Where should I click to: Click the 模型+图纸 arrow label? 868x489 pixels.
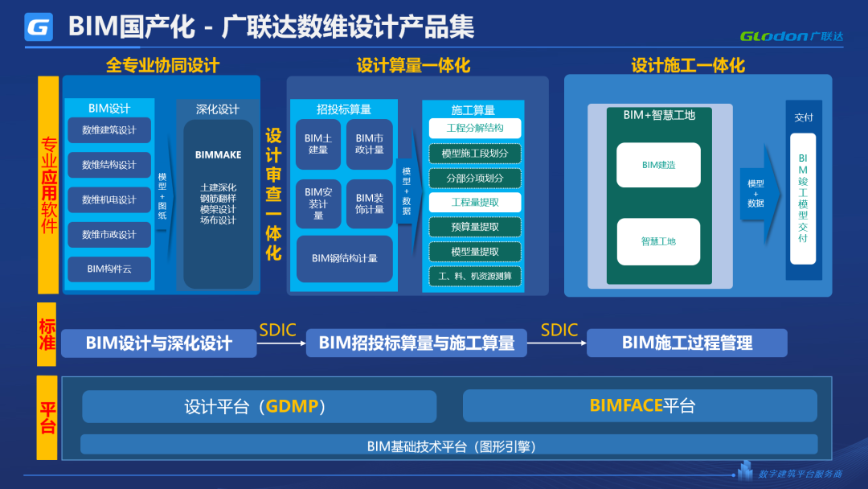click(x=162, y=196)
